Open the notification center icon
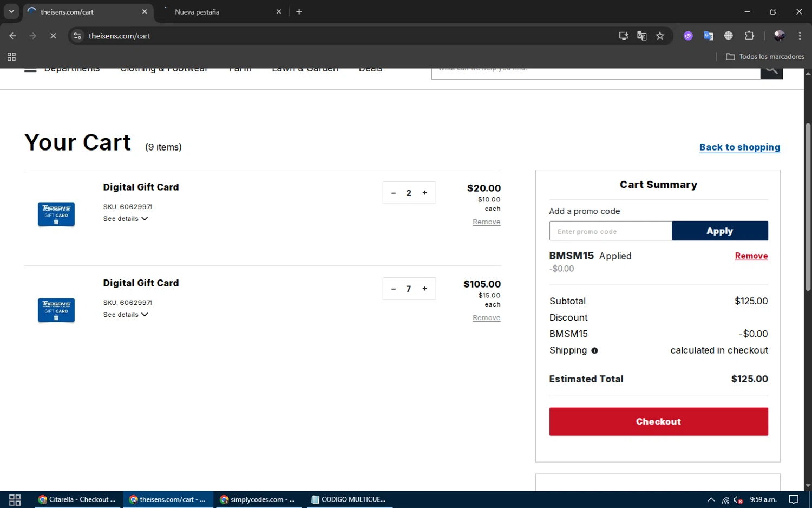 [794, 499]
